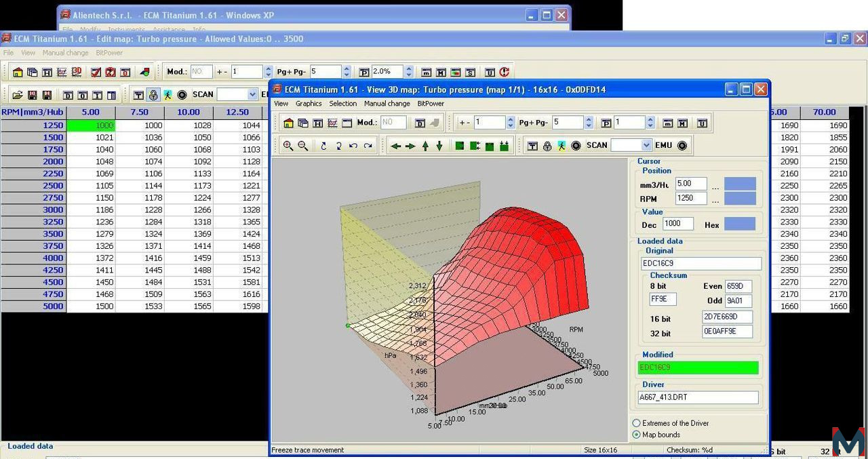Open File menu in Edit map window

tap(8, 53)
